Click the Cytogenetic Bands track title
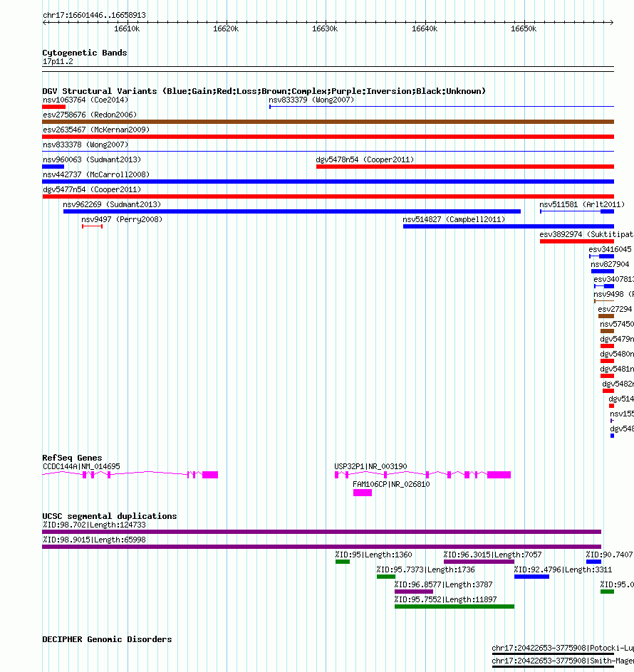The image size is (634, 672). pyautogui.click(x=85, y=53)
